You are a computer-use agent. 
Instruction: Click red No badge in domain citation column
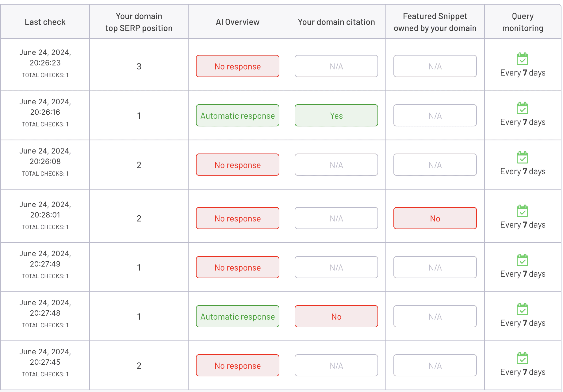336,317
